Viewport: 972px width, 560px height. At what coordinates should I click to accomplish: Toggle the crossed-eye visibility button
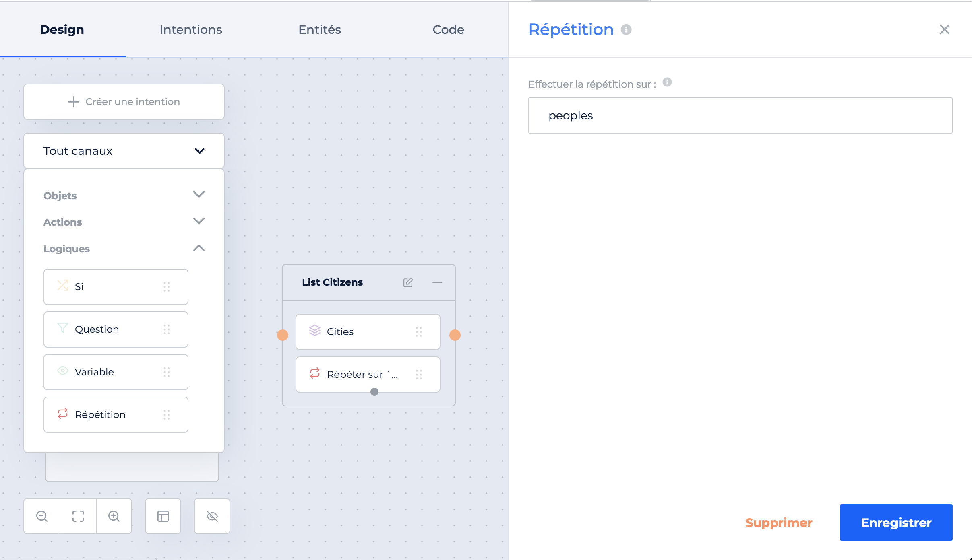point(212,516)
